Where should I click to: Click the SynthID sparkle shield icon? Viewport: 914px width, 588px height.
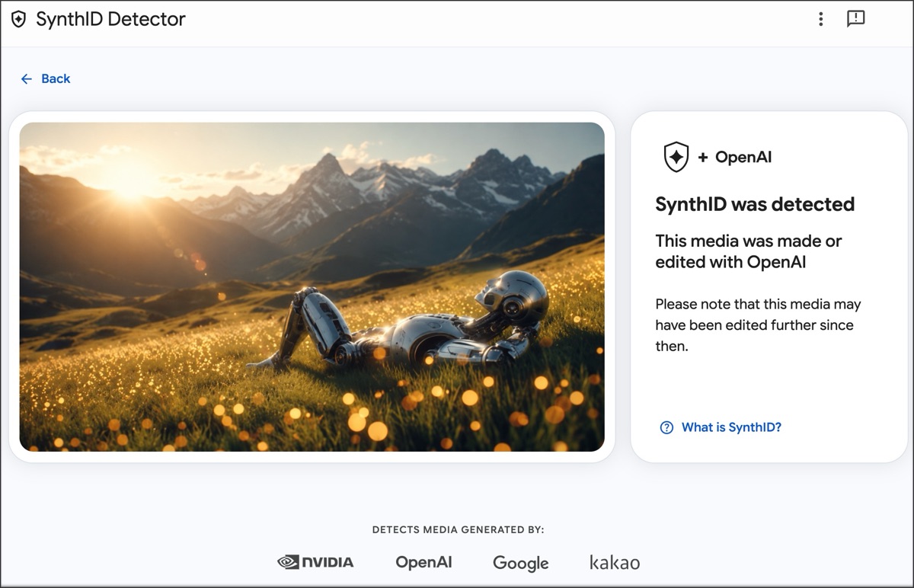coord(676,157)
